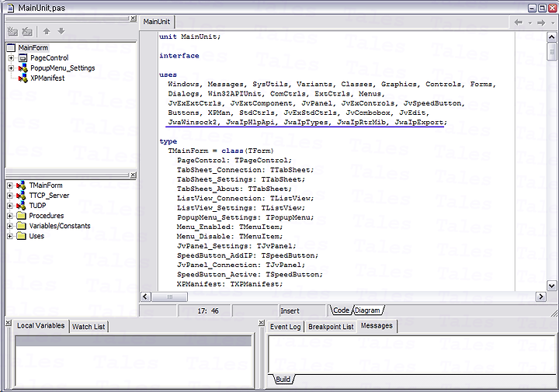
Task: Click the Procedures folder icon
Action: pos(22,216)
